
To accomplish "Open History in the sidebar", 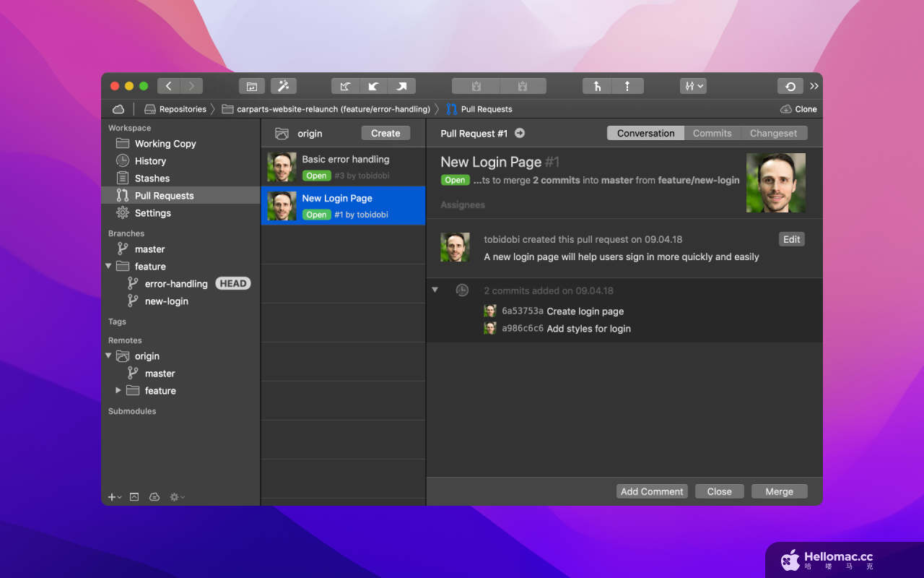I will click(x=180, y=161).
